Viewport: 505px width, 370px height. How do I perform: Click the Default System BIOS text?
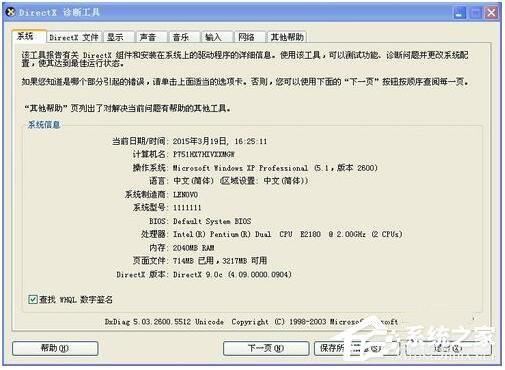pos(212,221)
